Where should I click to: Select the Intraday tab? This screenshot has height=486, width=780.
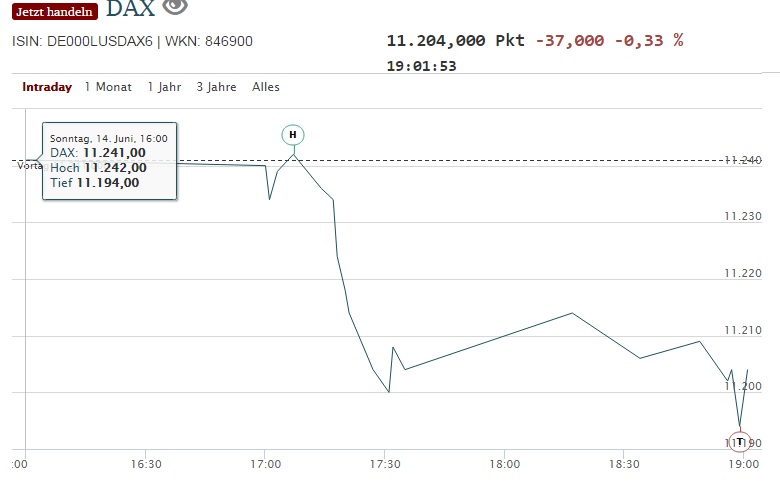[47, 87]
